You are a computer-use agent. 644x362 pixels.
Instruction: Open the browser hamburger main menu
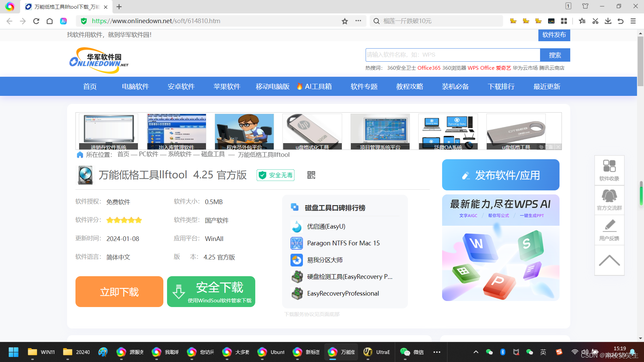coord(633,21)
